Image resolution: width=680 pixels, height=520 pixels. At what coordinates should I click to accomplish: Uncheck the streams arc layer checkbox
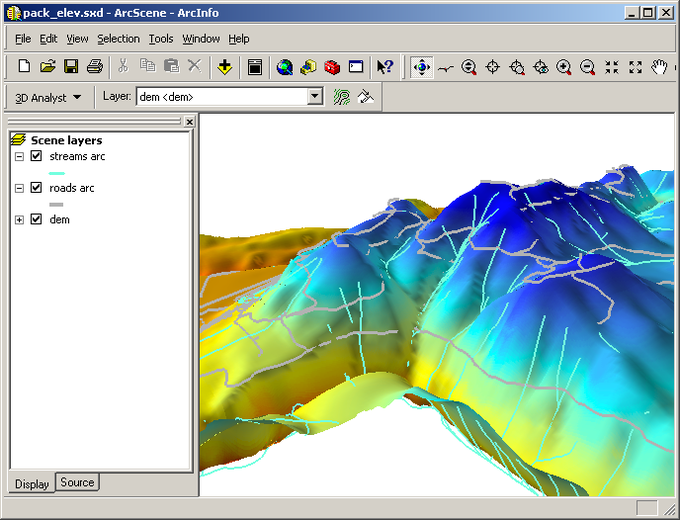pos(36,156)
